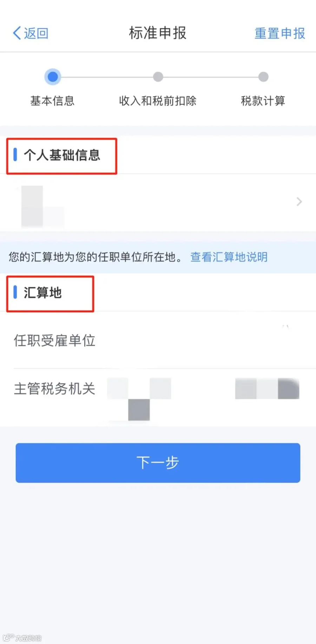Viewport: 316px width, 644px height.
Task: Expand 任职受雇单位 caret on right
Action: pos(285,327)
